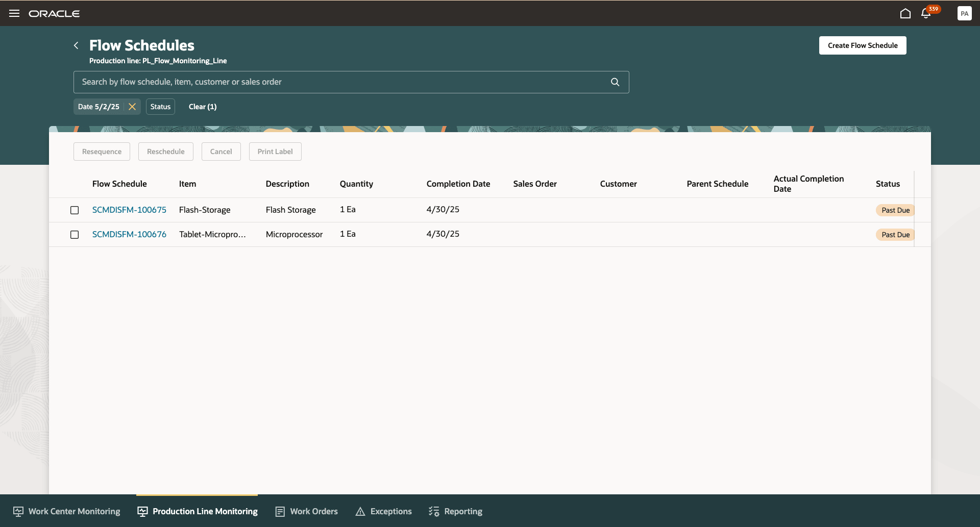The height and width of the screenshot is (527, 980).
Task: Click the Reschedule button
Action: pyautogui.click(x=166, y=152)
